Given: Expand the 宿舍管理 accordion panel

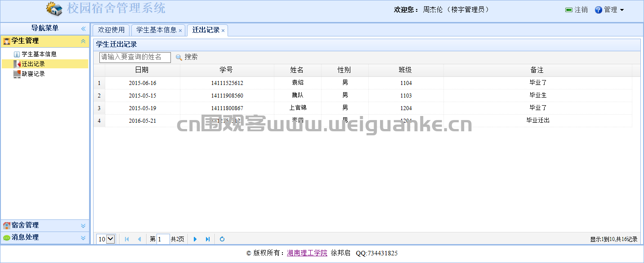Looking at the screenshot, I should tap(83, 226).
